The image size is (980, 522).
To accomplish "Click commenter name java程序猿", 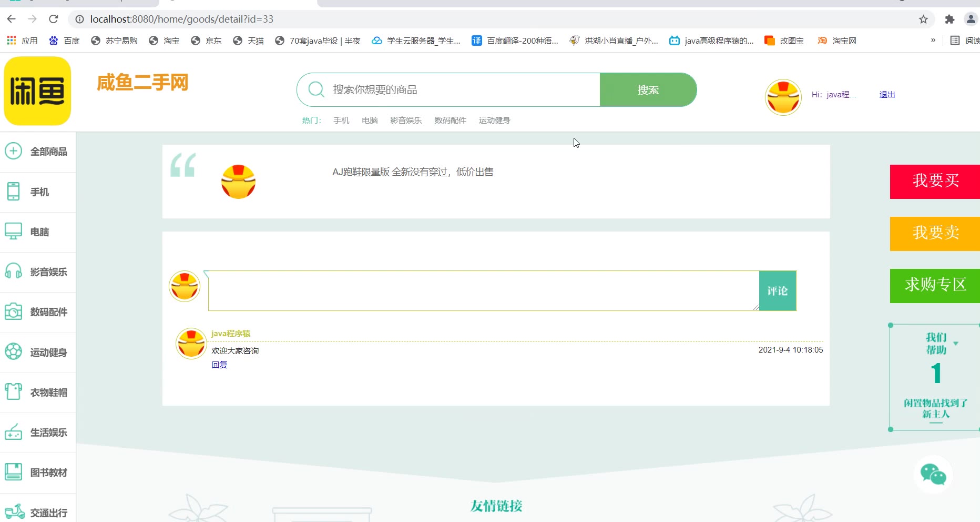I will pos(231,334).
